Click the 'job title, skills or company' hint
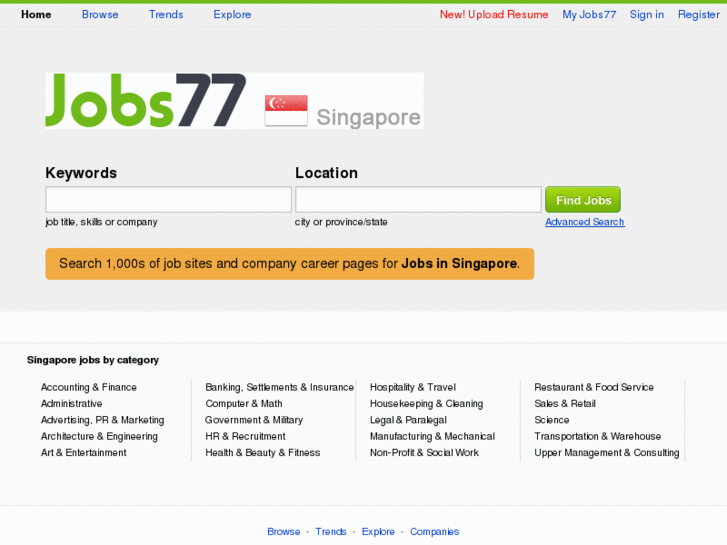This screenshot has height=545, width=727. point(101,222)
